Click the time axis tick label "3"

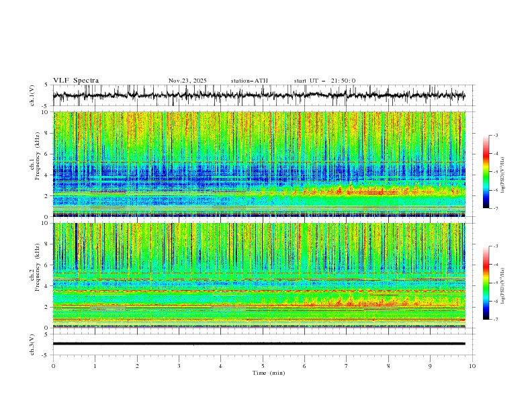pos(179,366)
